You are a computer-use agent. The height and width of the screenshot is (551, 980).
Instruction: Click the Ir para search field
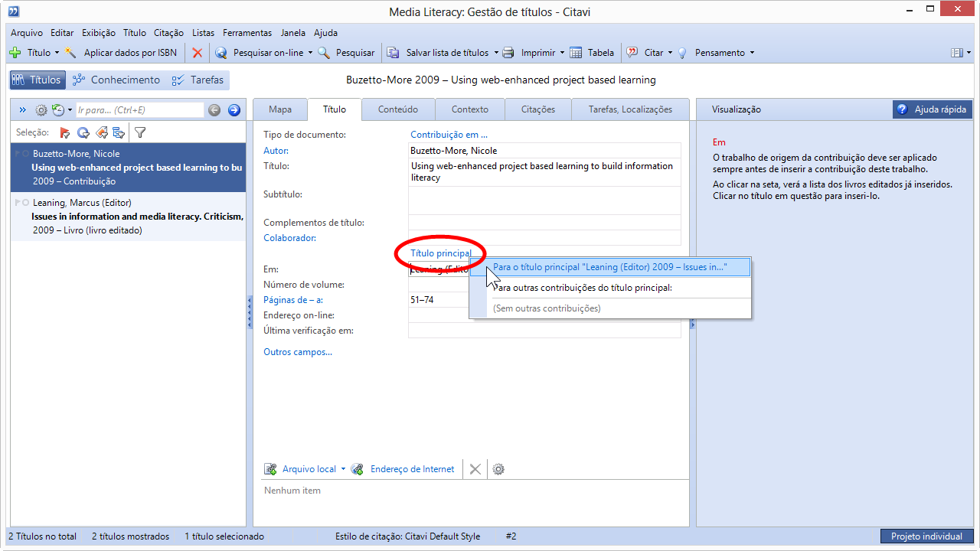pos(140,110)
